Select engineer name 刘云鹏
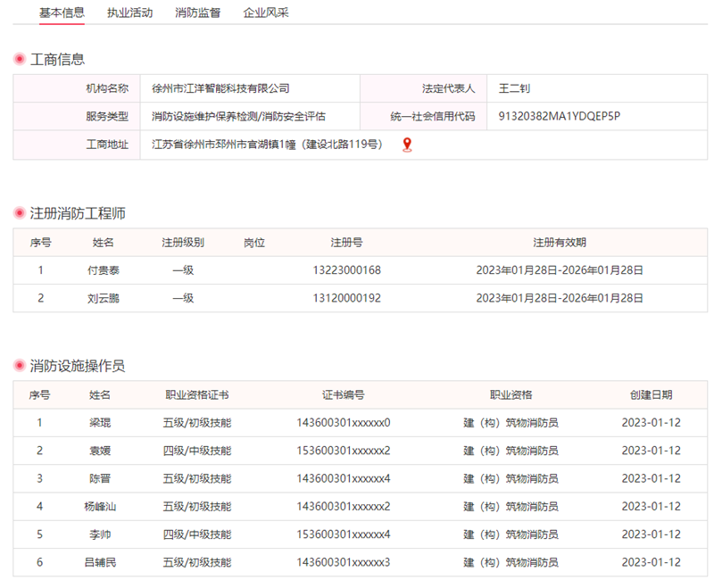 click(x=104, y=298)
